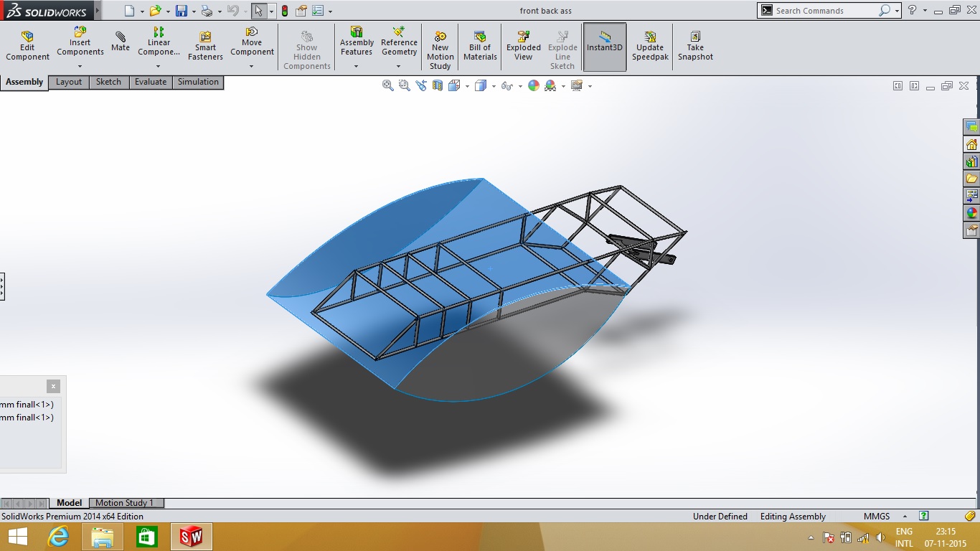Open File Properties icon
980x551 pixels.
(x=301, y=11)
